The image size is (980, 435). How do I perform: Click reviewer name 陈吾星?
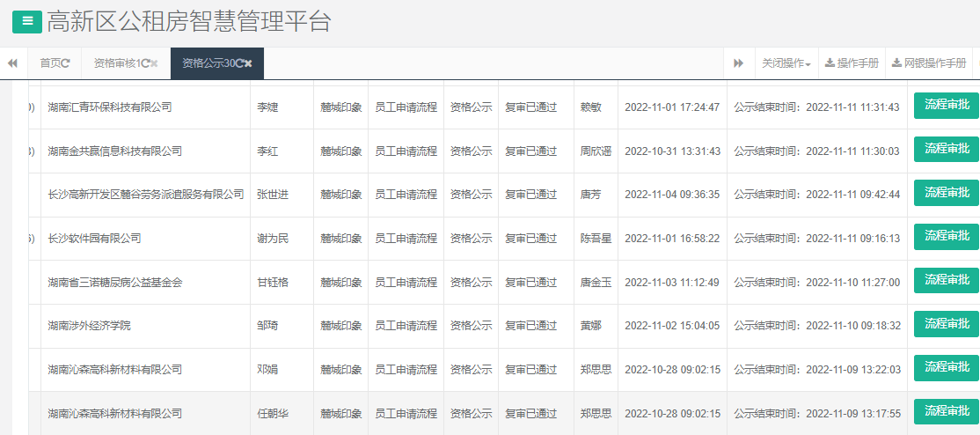[596, 239]
